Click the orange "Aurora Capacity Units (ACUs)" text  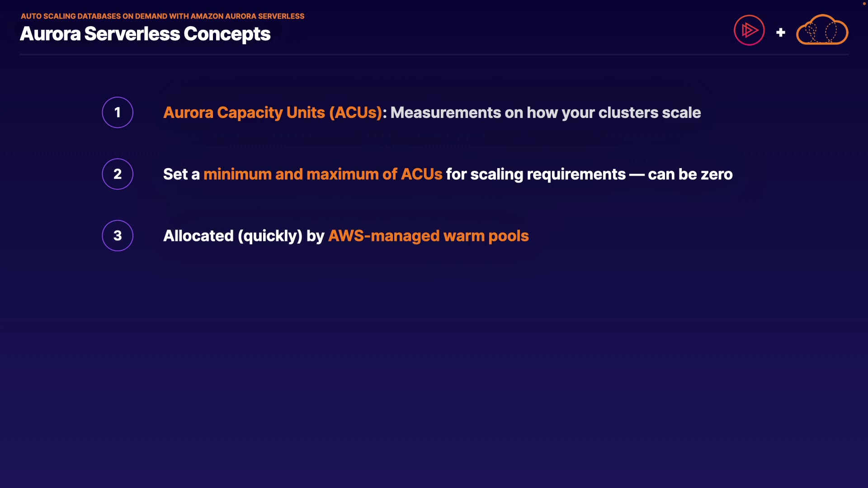[273, 113]
